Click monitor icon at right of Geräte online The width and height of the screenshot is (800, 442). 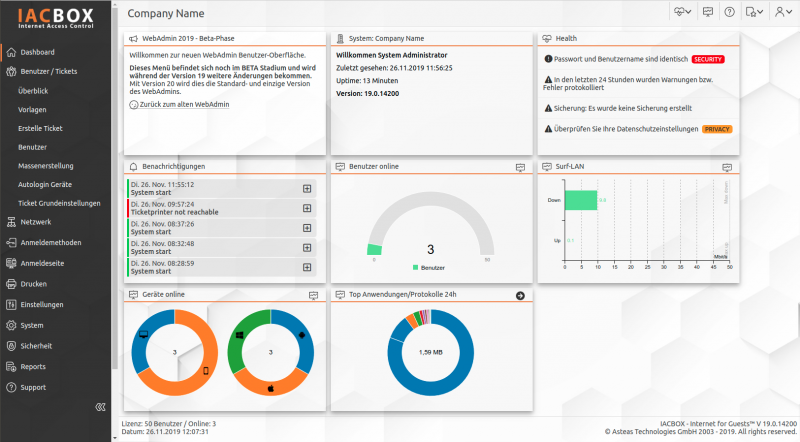(314, 296)
